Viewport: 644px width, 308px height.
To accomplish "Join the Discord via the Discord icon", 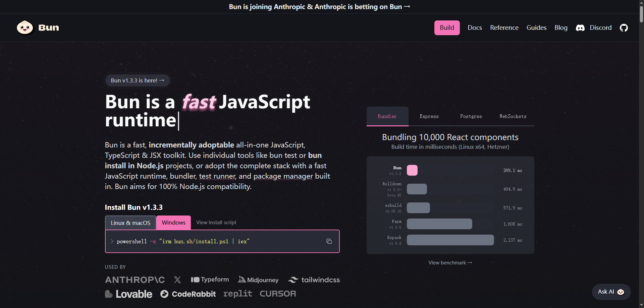I will [x=580, y=28].
